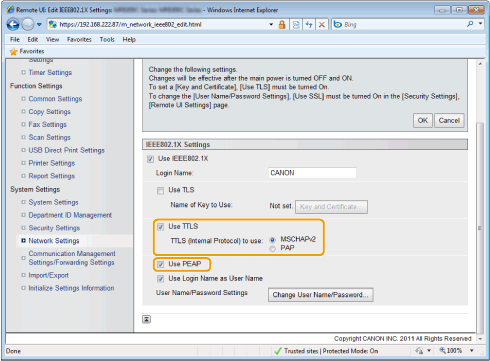Click the Trusted sites checkmark icon
490x361 pixels.
[x=277, y=351]
